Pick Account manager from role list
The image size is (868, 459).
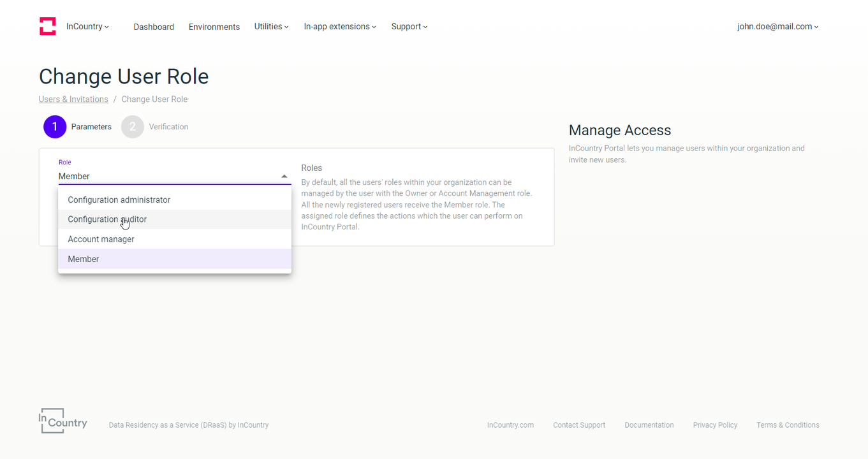coord(101,239)
